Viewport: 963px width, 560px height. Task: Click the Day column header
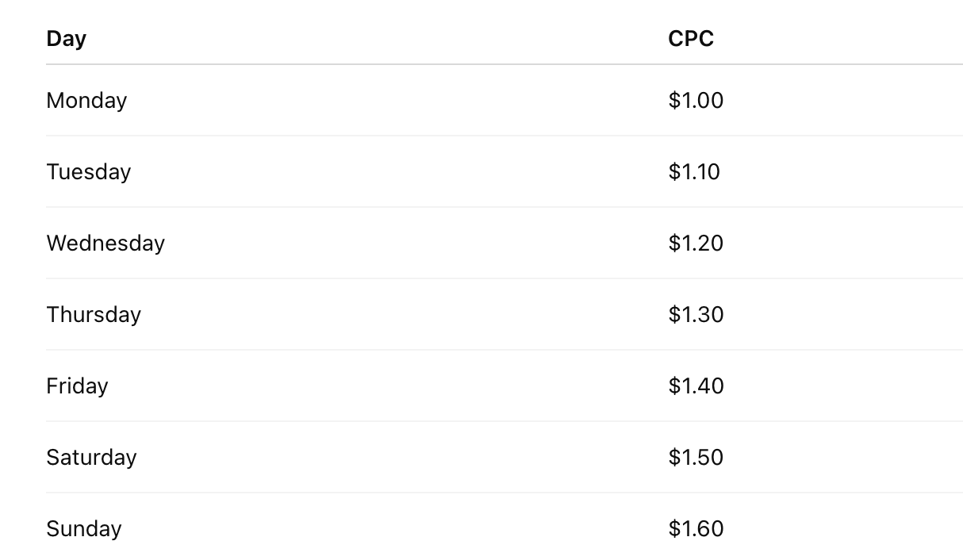coord(67,38)
